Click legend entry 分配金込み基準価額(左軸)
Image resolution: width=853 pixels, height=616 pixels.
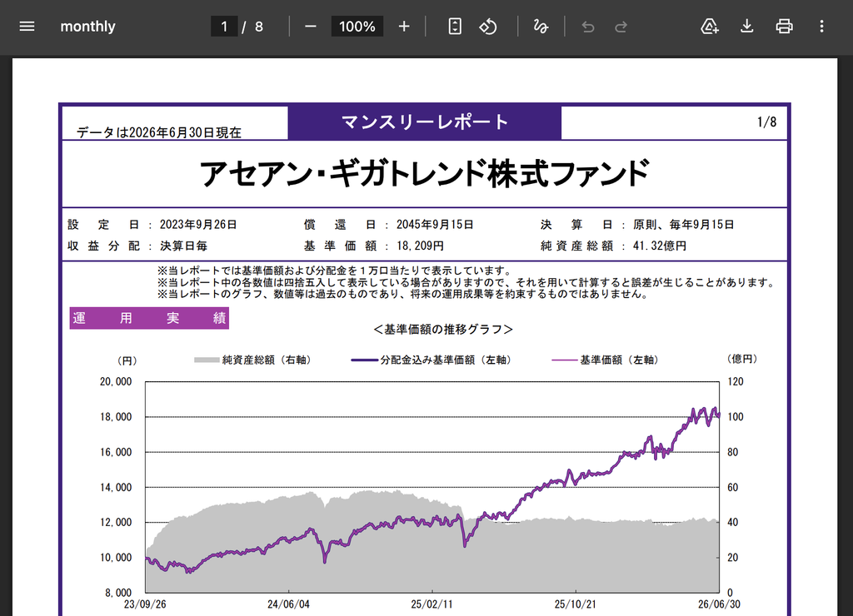432,360
